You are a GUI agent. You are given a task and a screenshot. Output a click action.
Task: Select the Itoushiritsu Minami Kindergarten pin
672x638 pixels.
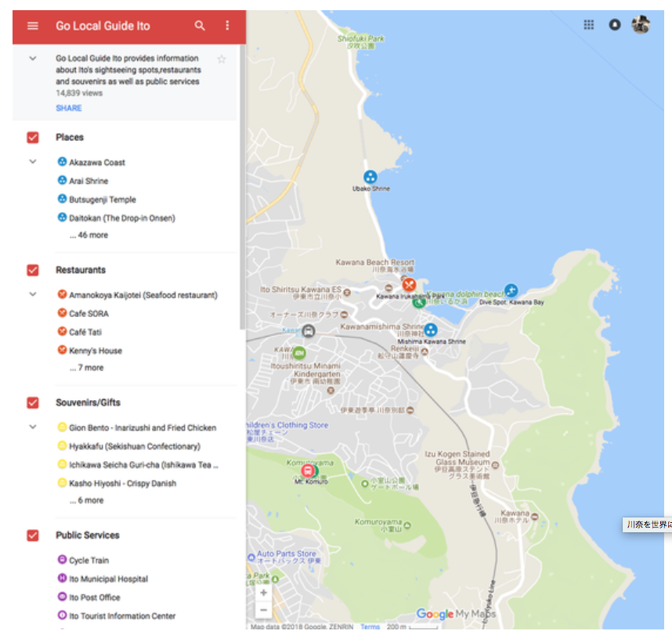(331, 391)
